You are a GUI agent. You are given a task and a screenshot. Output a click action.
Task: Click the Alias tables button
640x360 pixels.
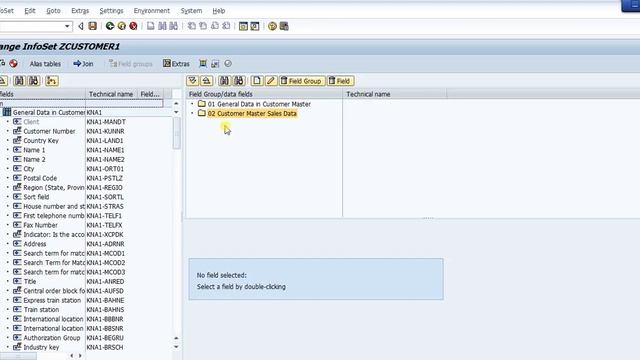tap(45, 64)
